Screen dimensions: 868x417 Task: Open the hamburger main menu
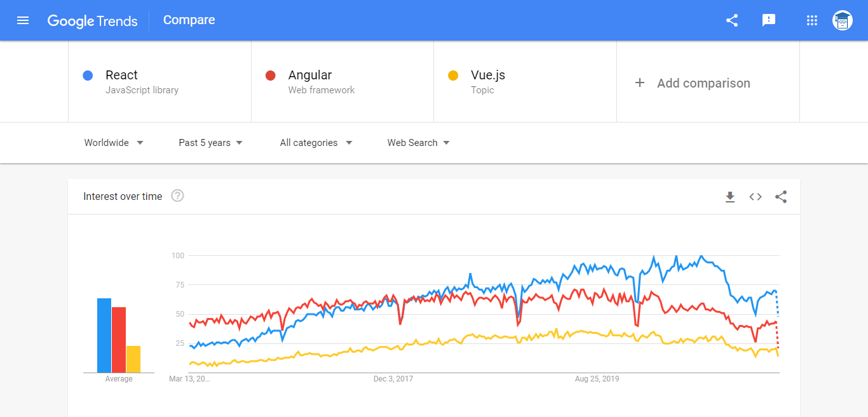point(23,20)
